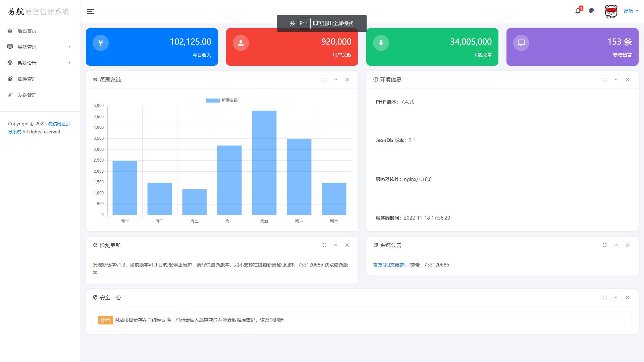Open the 易航网址引导系统 copyright link
The height and width of the screenshot is (362, 644).
(59, 124)
